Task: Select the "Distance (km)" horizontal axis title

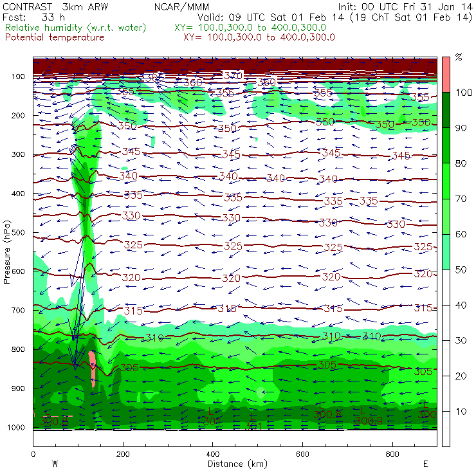Action: [x=237, y=464]
